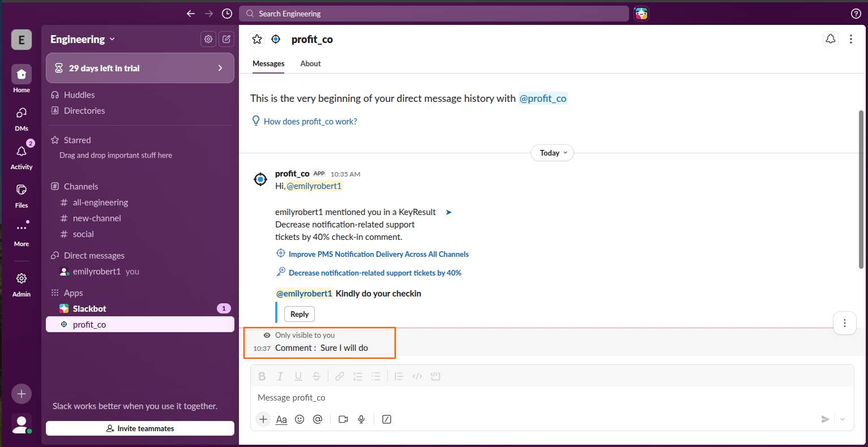Image resolution: width=868 pixels, height=447 pixels.
Task: Switch to the Messages tab
Action: [268, 64]
